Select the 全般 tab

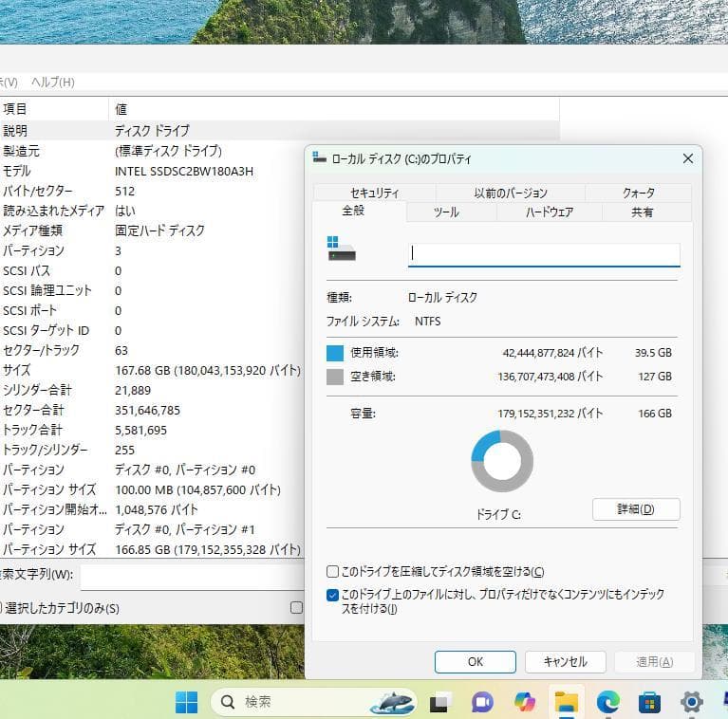click(x=353, y=212)
